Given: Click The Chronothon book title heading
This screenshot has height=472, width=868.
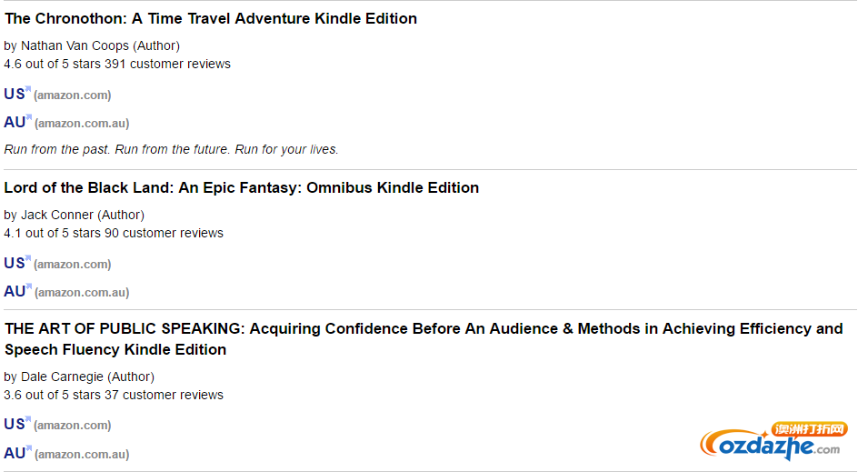Looking at the screenshot, I should pyautogui.click(x=211, y=18).
